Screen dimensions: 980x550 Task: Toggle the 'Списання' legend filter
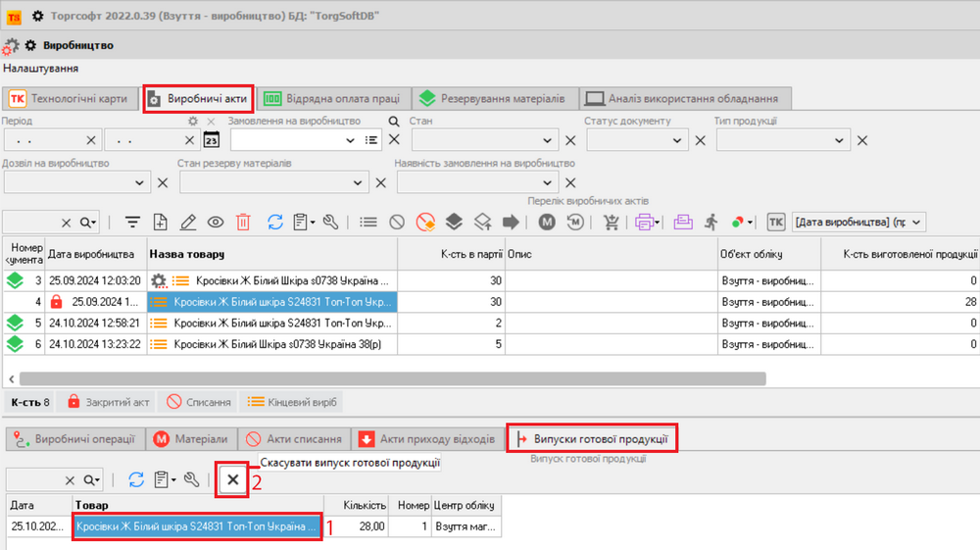pos(200,402)
